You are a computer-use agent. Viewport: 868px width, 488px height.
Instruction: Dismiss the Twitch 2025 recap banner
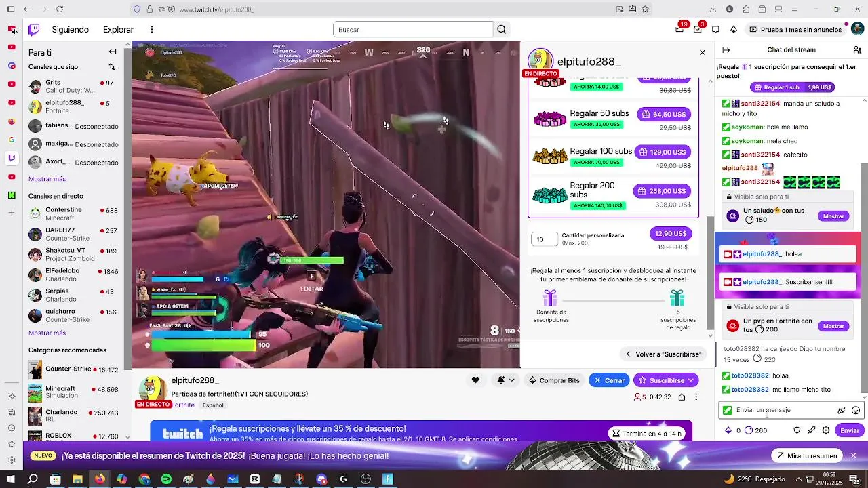pos(853,455)
